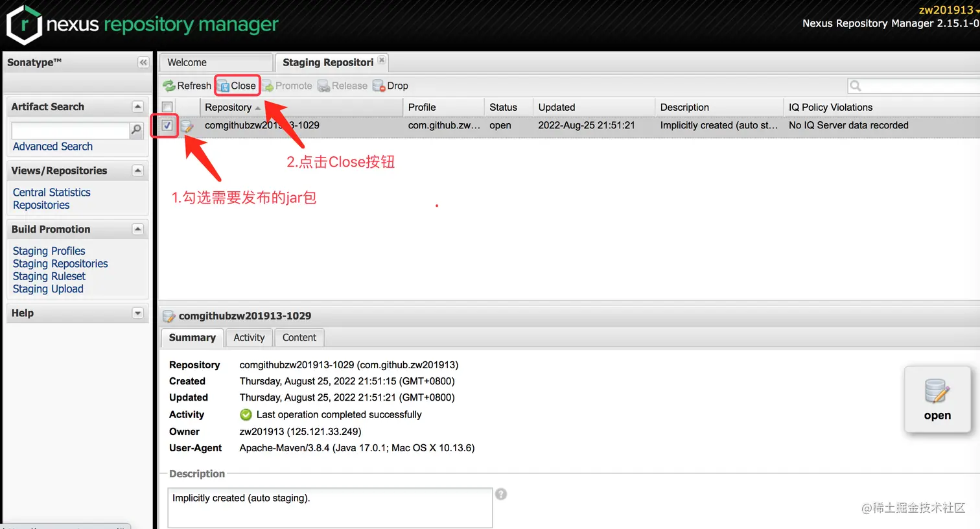Collapse the Build Promotion panel
980x529 pixels.
pos(137,229)
